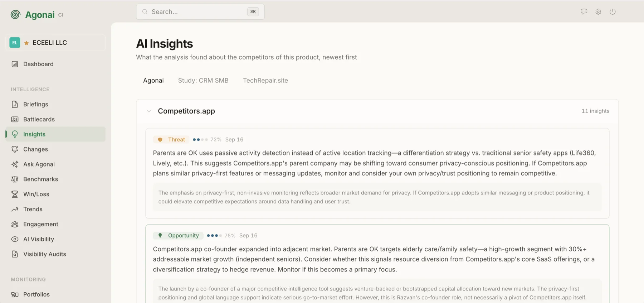644x303 pixels.
Task: Click the Visibility Audits file icon
Action: tap(15, 254)
